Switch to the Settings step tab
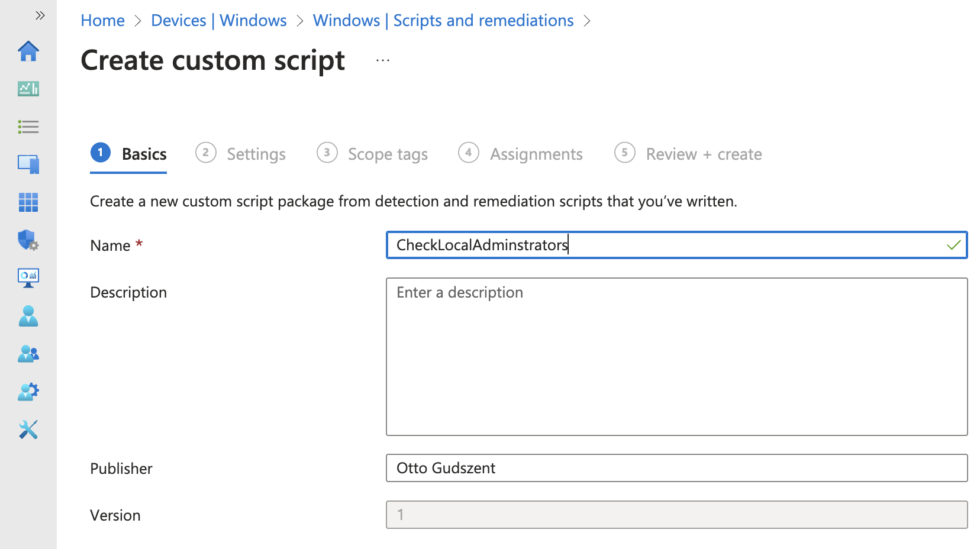 241,154
